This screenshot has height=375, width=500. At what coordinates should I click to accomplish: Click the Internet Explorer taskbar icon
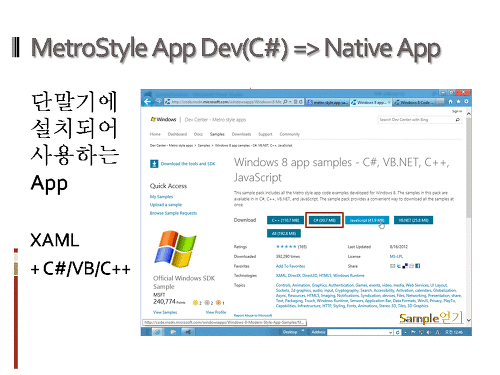[157, 332]
